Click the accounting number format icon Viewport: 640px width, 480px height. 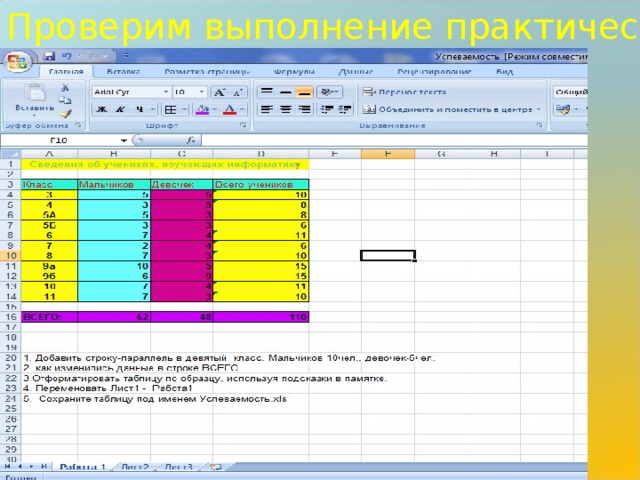click(563, 109)
